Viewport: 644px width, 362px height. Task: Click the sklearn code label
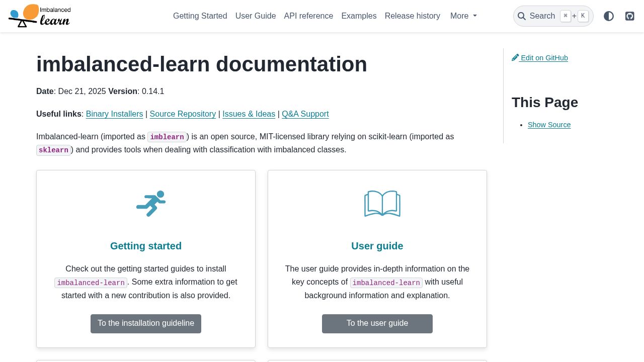(x=53, y=150)
